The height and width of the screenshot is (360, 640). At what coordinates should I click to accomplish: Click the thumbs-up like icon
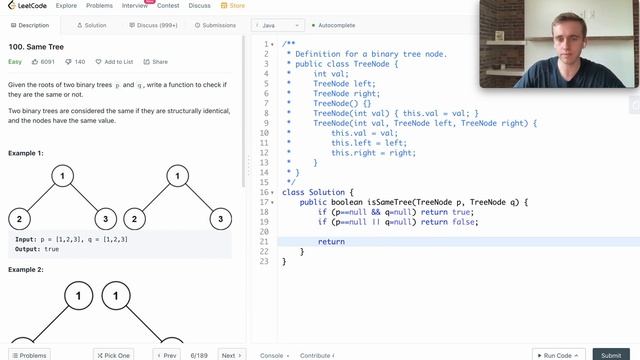(35, 62)
